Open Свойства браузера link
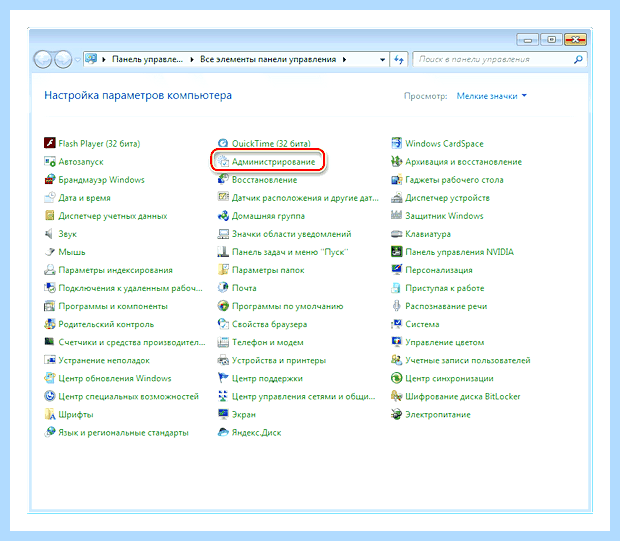The image size is (620, 541). point(269,324)
